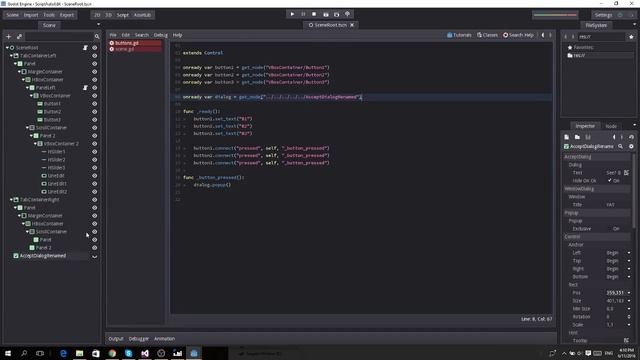Image resolution: width=640 pixels, height=360 pixels.
Task: Edit the multiline Text property
Action: (x=627, y=173)
